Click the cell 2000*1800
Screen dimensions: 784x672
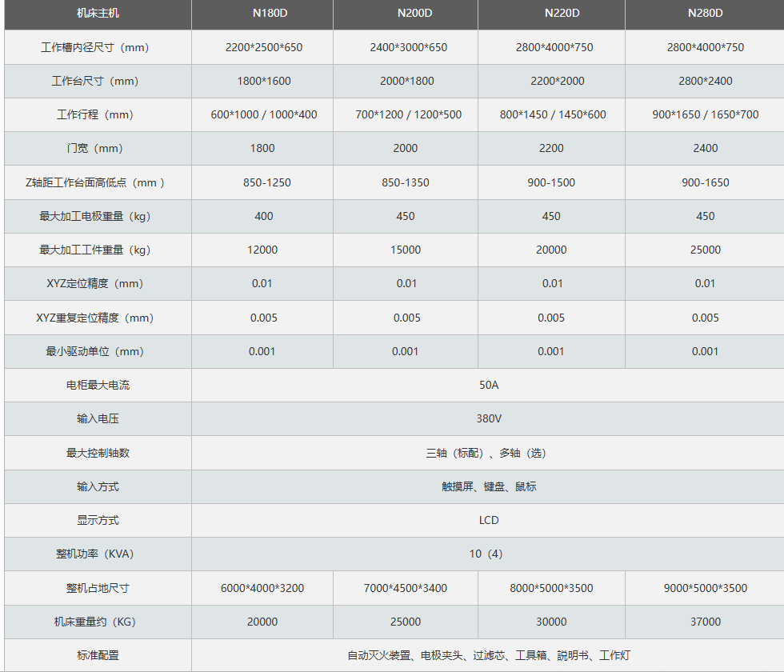click(x=407, y=81)
